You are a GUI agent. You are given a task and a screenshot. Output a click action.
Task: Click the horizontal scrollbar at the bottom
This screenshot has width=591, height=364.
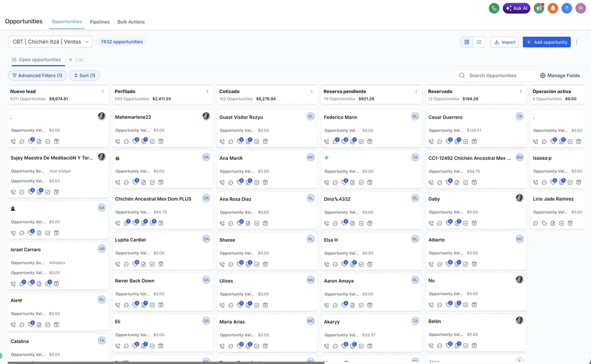coord(165,363)
